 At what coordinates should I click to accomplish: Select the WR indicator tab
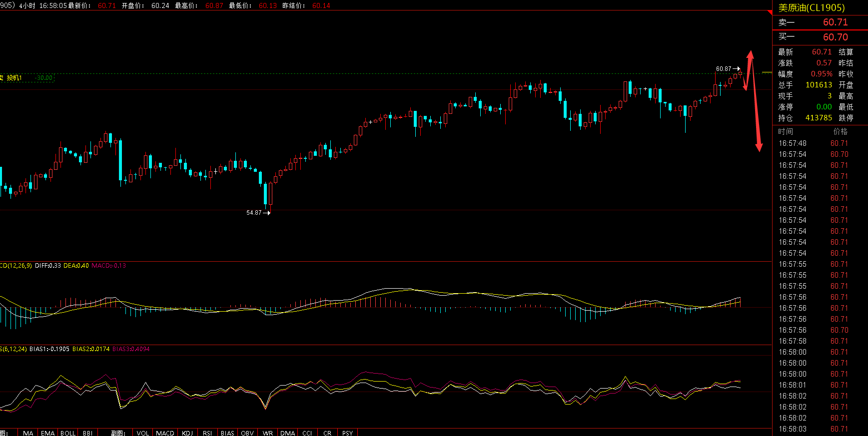(268, 433)
